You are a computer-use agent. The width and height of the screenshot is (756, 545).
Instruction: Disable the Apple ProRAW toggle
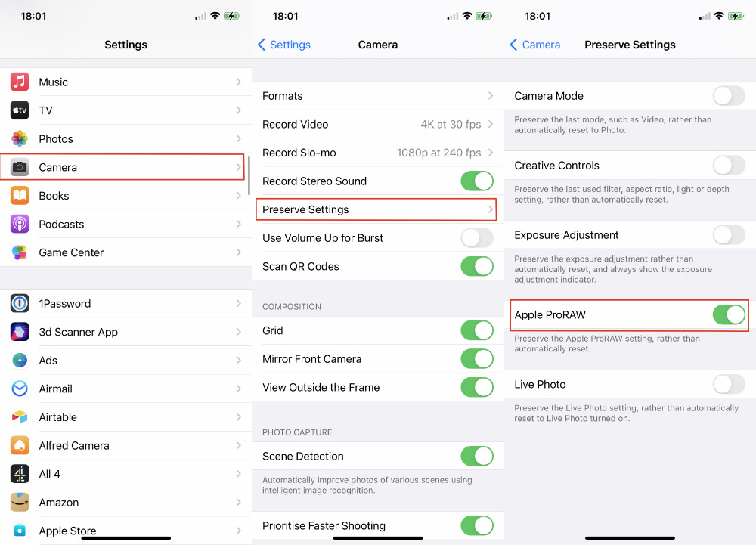point(729,314)
